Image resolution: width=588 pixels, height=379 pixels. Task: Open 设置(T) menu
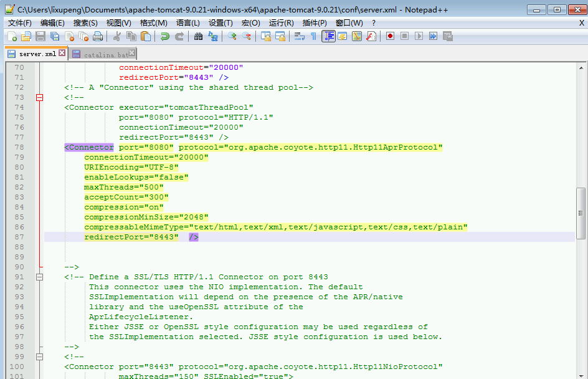tap(220, 23)
